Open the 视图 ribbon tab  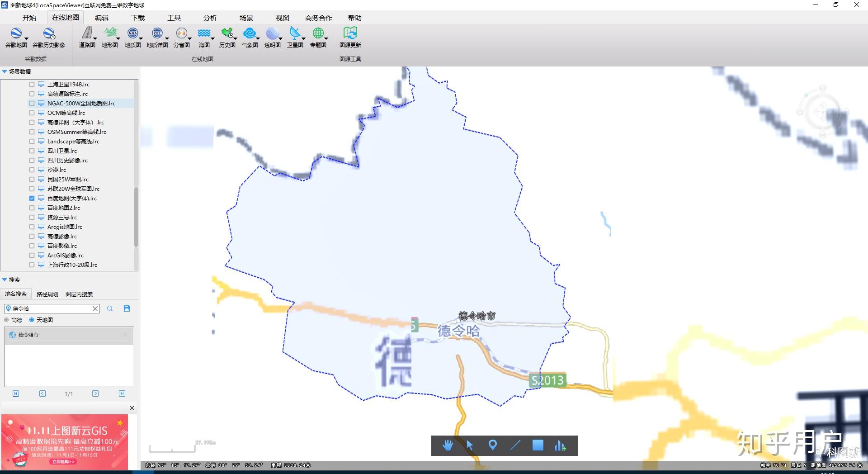pos(283,18)
